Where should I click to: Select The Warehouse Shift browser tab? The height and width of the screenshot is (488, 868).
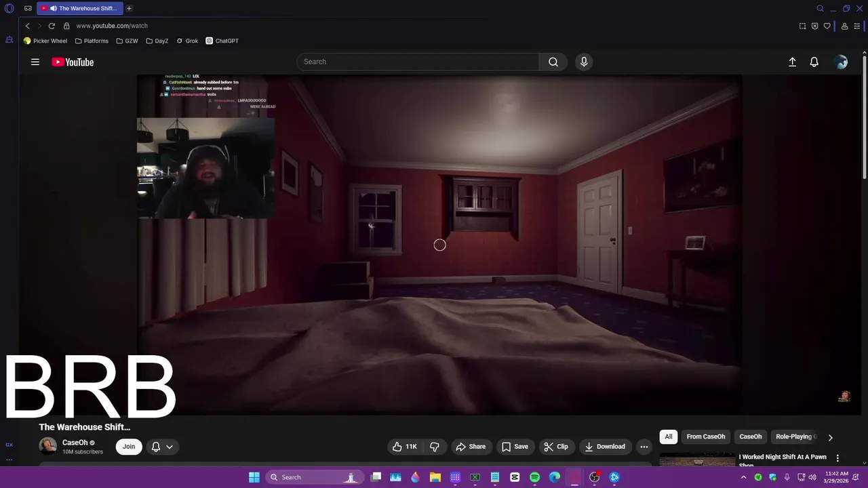pos(80,9)
